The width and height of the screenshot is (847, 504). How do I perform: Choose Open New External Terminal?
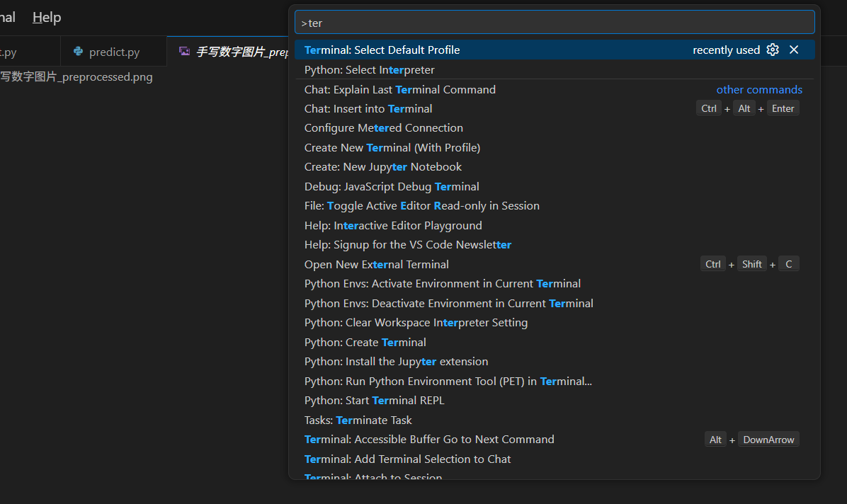(555, 264)
